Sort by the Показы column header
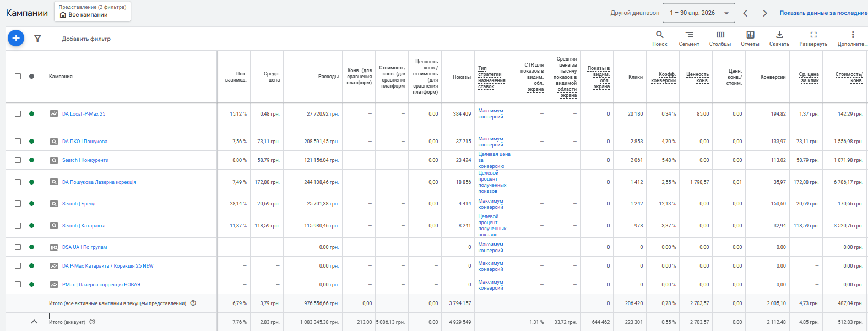This screenshot has width=868, height=331. coord(462,77)
